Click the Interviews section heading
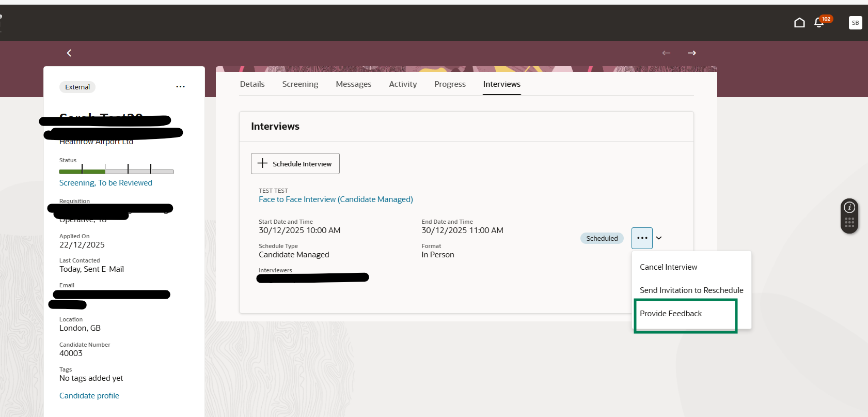This screenshot has width=868, height=417. (275, 127)
